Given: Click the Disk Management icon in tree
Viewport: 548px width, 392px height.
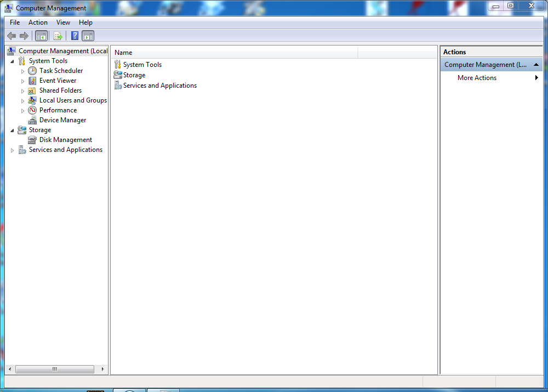Looking at the screenshot, I should 32,140.
